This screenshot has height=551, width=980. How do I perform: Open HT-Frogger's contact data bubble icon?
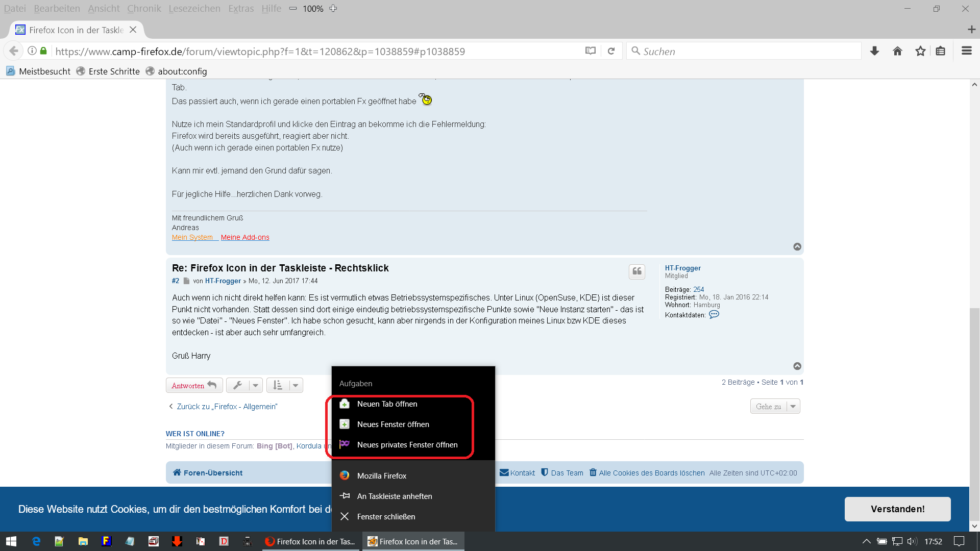click(714, 315)
